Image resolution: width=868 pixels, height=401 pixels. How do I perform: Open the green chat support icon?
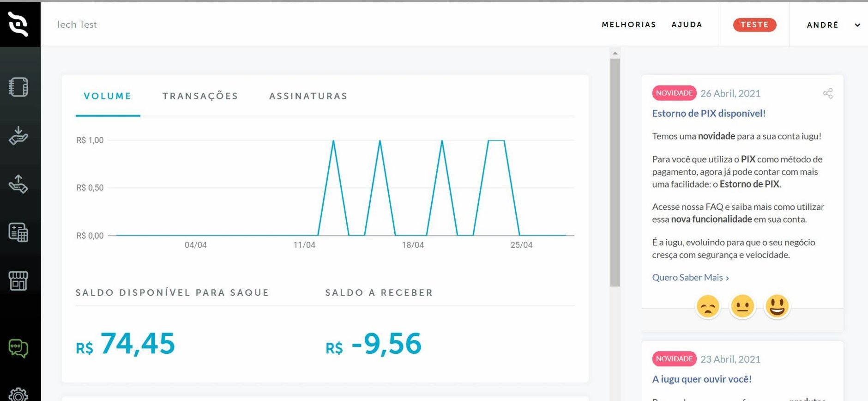18,348
